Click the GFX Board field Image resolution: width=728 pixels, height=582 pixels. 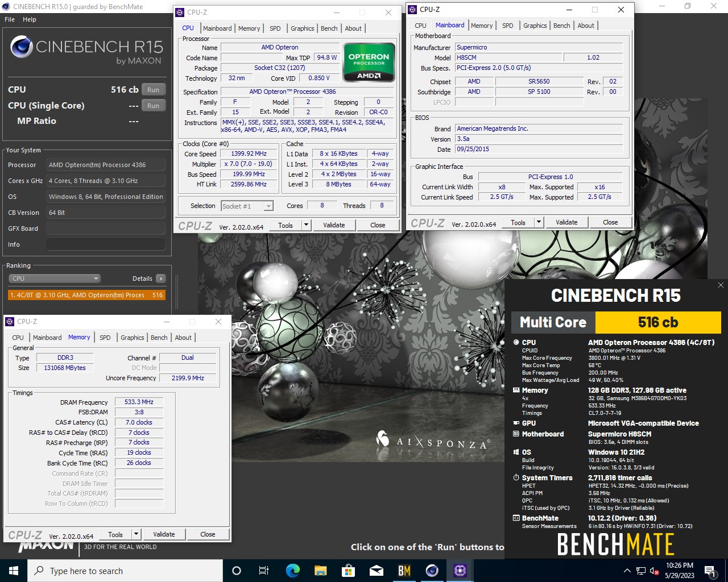pyautogui.click(x=106, y=228)
